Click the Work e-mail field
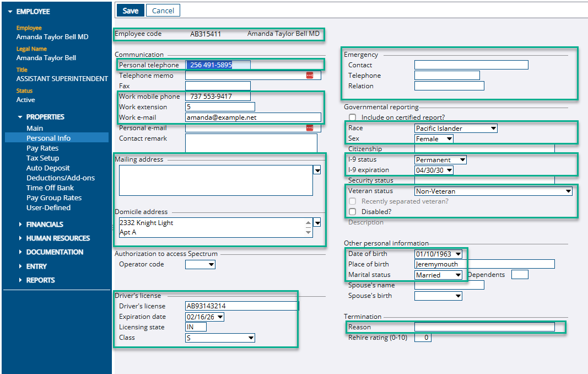The image size is (588, 374). [253, 117]
